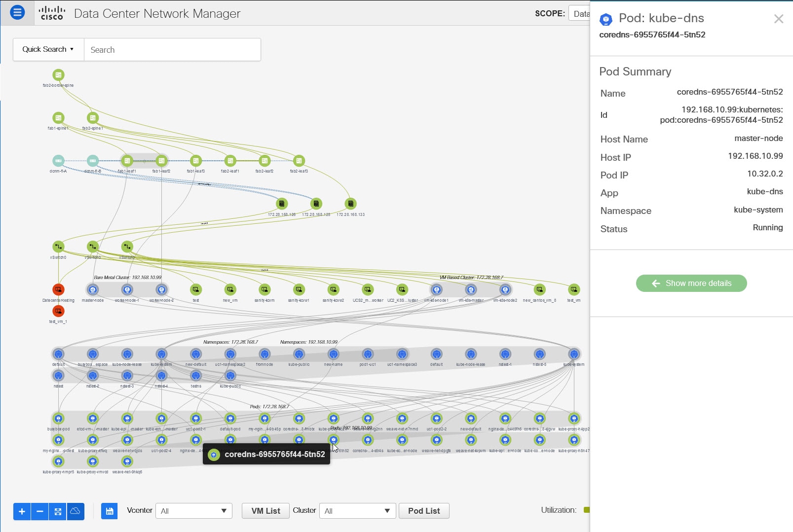Screen dimensions: 793x532
Task: Select the new_centos_vm_8 node
Action: point(540,289)
